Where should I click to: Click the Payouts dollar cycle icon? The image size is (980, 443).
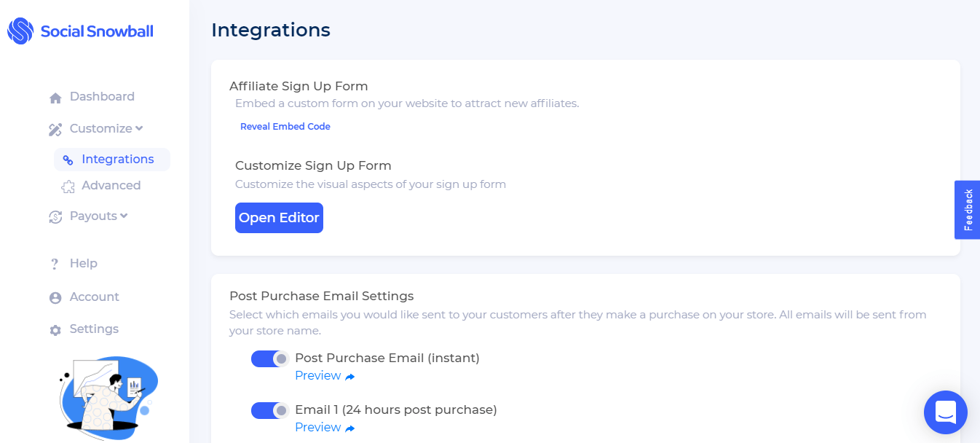tap(55, 216)
